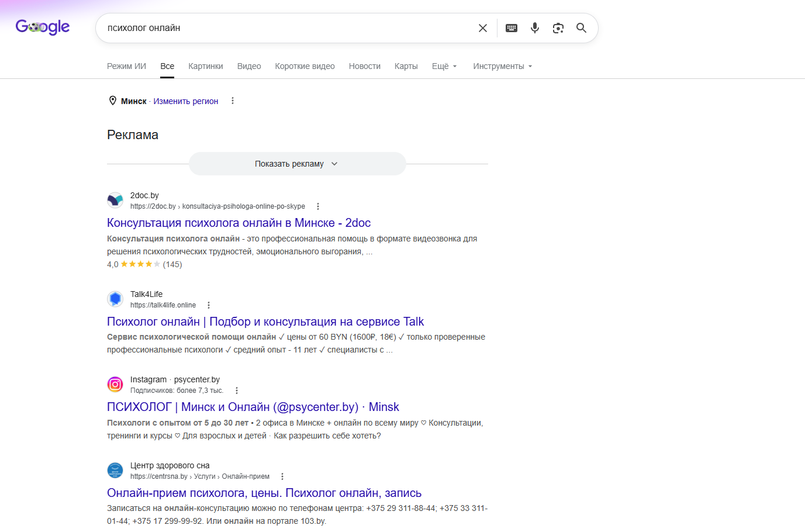Clear the search query with X icon
Image resolution: width=805 pixels, height=532 pixels.
[483, 28]
